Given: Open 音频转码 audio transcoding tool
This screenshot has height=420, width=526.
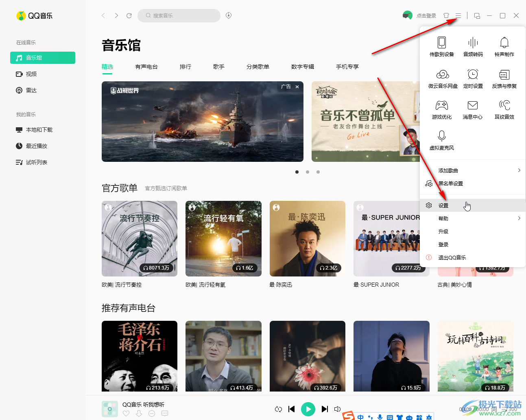Looking at the screenshot, I should click(473, 47).
